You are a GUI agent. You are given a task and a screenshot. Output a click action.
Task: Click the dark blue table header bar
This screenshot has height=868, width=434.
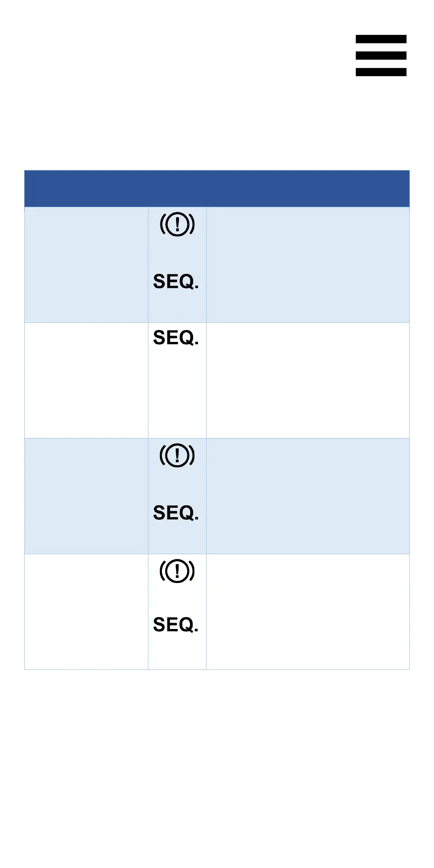coord(217,189)
